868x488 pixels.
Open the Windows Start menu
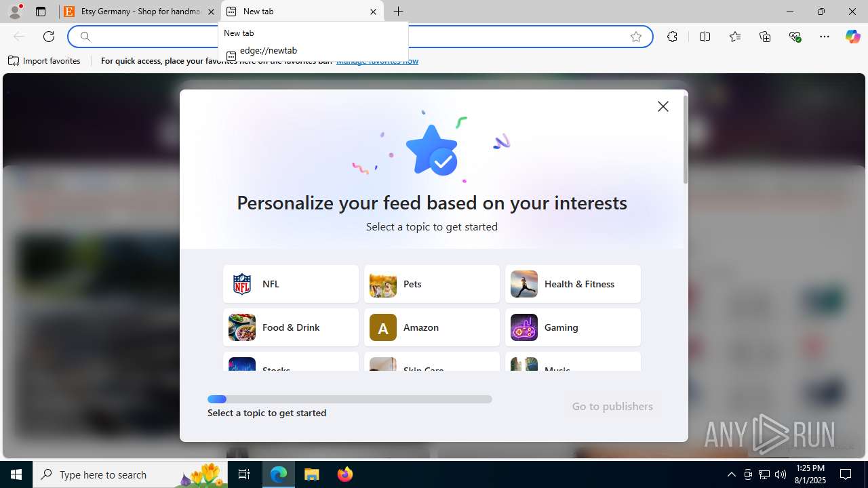pyautogui.click(x=16, y=474)
